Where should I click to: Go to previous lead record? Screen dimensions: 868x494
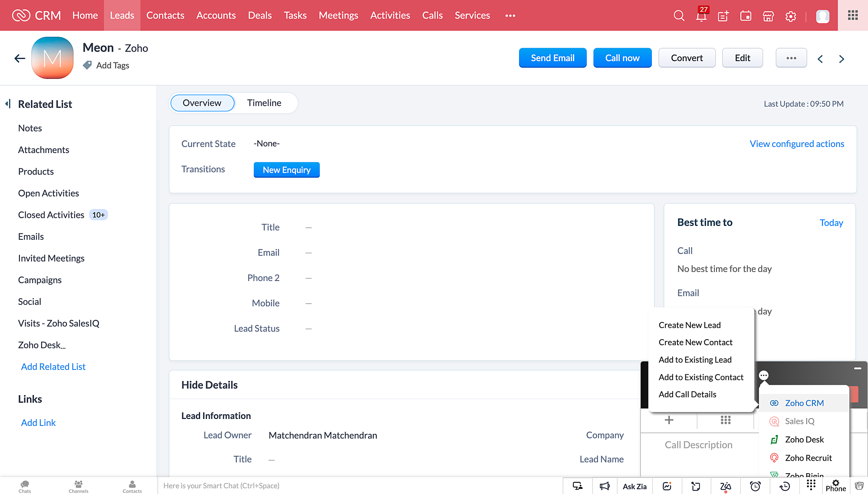820,59
